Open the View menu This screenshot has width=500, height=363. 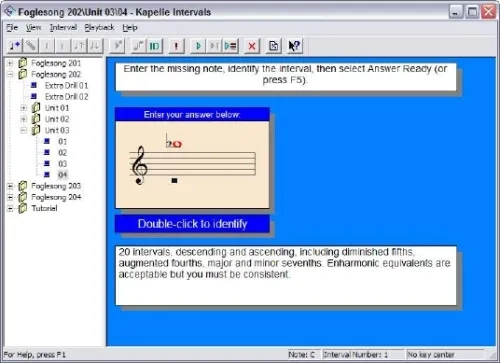[x=34, y=28]
